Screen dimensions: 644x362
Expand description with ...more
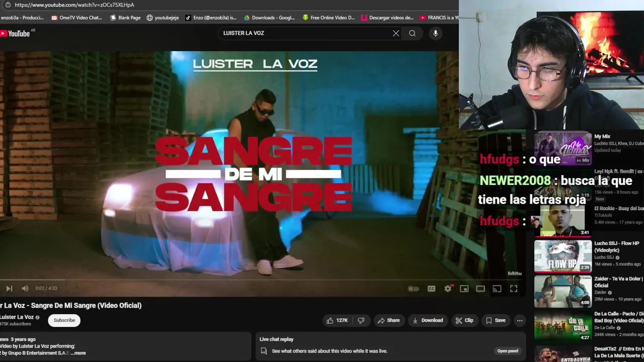tap(78, 353)
